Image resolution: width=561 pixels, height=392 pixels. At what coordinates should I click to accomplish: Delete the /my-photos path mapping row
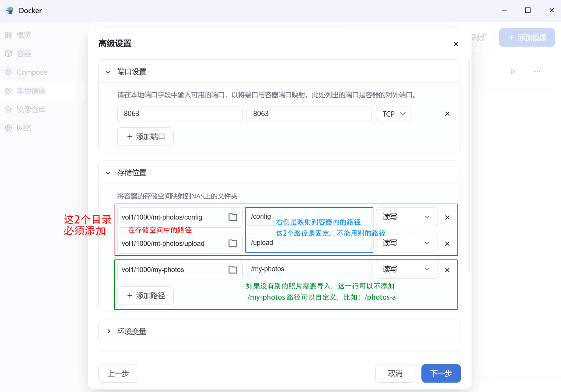coord(447,270)
